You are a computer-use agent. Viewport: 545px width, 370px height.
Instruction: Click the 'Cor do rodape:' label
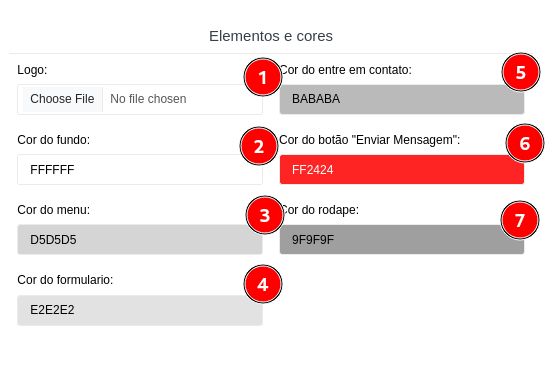[x=319, y=210]
